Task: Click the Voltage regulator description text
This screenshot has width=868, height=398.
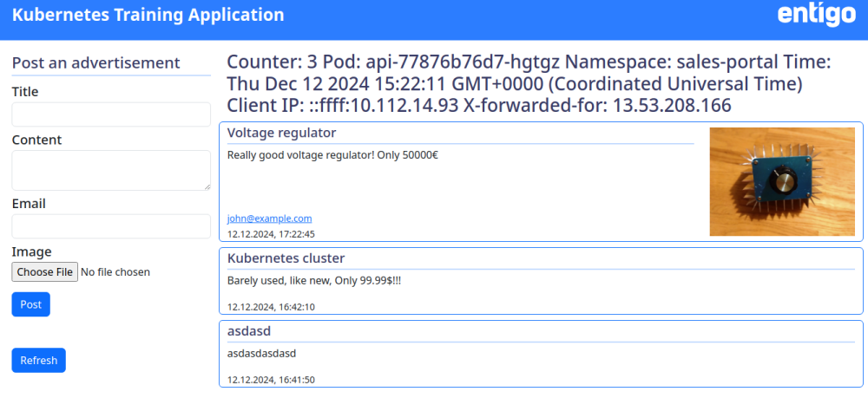Action: pos(332,155)
